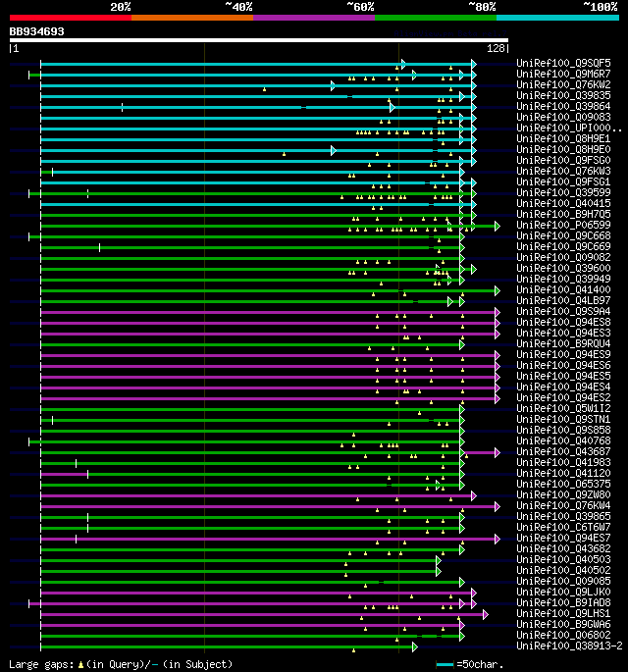
Task: Open hit UniRef100_Q39835
Action: click(563, 95)
